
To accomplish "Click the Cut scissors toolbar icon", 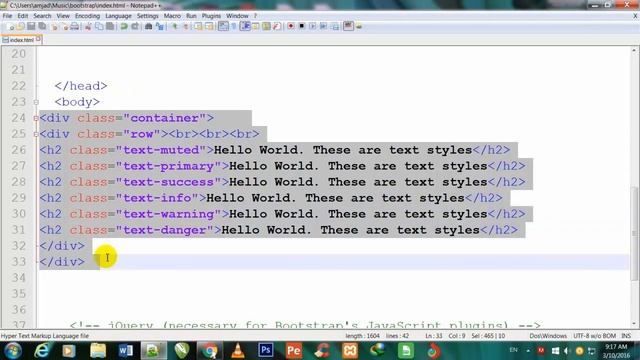I will click(88, 27).
